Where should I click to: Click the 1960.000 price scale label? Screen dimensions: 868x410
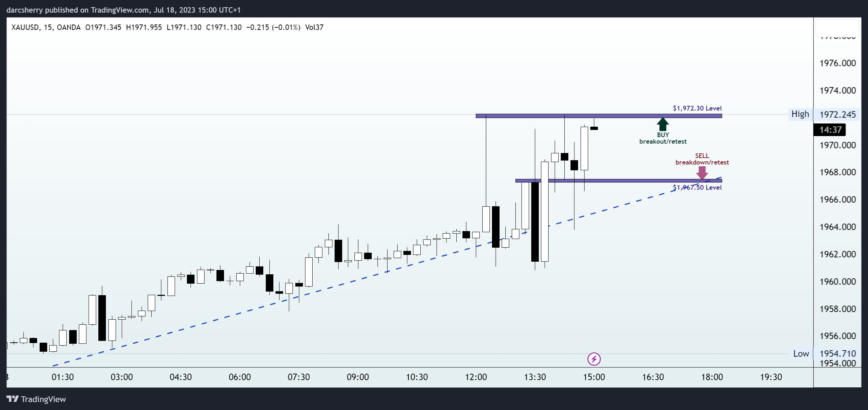[x=838, y=281]
